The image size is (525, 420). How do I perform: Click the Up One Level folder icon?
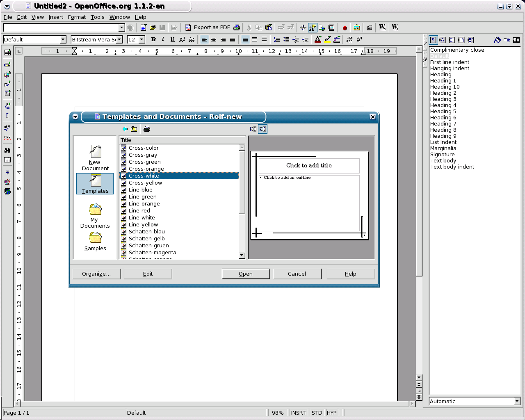coord(134,129)
